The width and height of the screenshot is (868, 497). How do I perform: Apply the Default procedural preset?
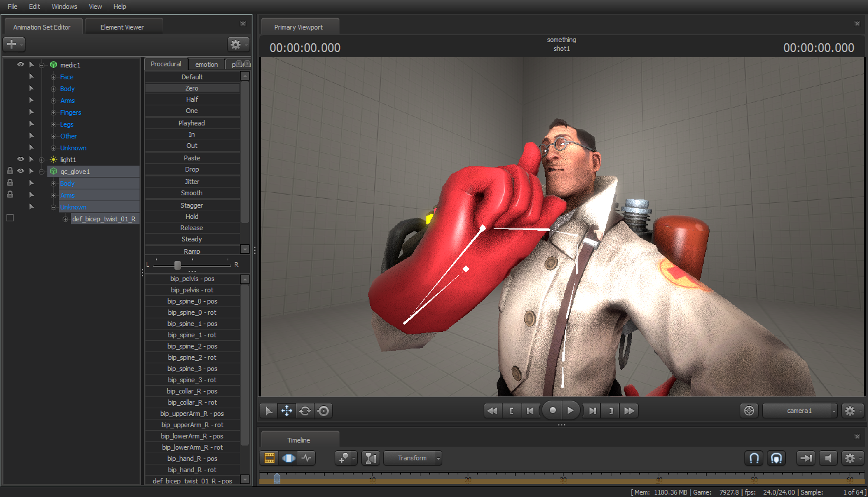click(x=192, y=77)
